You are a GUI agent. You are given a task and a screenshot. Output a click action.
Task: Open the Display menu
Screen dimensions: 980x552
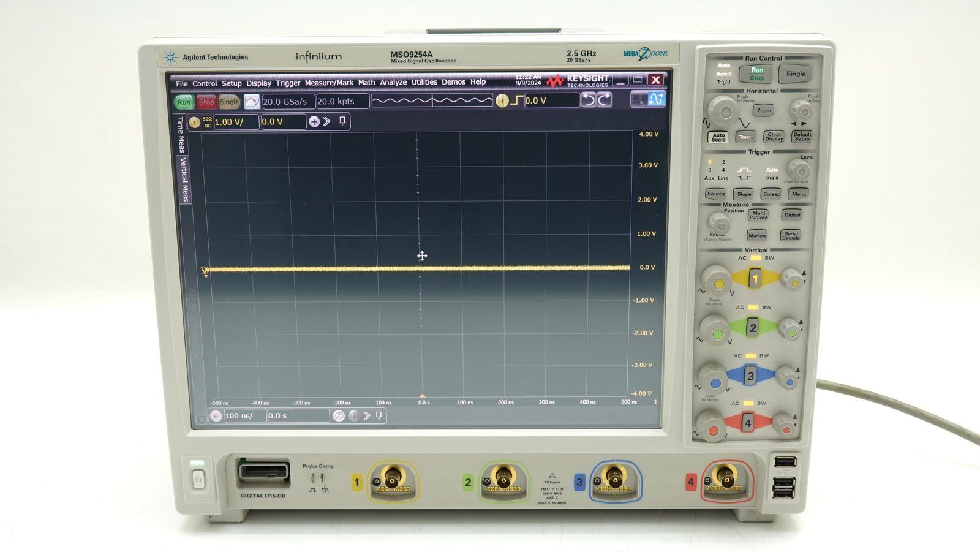[x=258, y=83]
